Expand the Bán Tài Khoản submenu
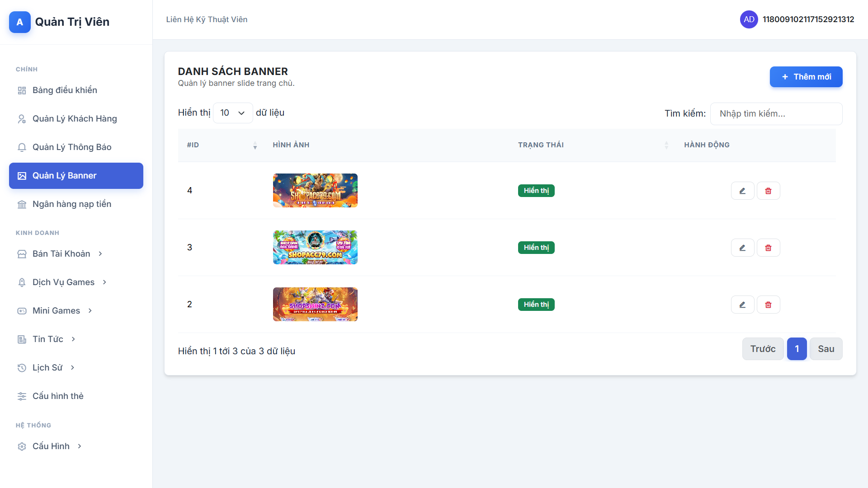 pos(61,254)
